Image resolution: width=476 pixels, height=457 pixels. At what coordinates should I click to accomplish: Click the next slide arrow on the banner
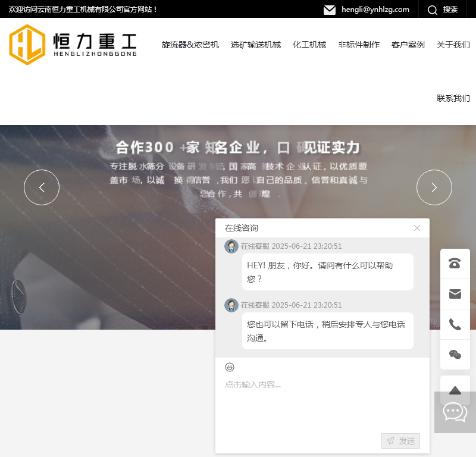click(434, 187)
